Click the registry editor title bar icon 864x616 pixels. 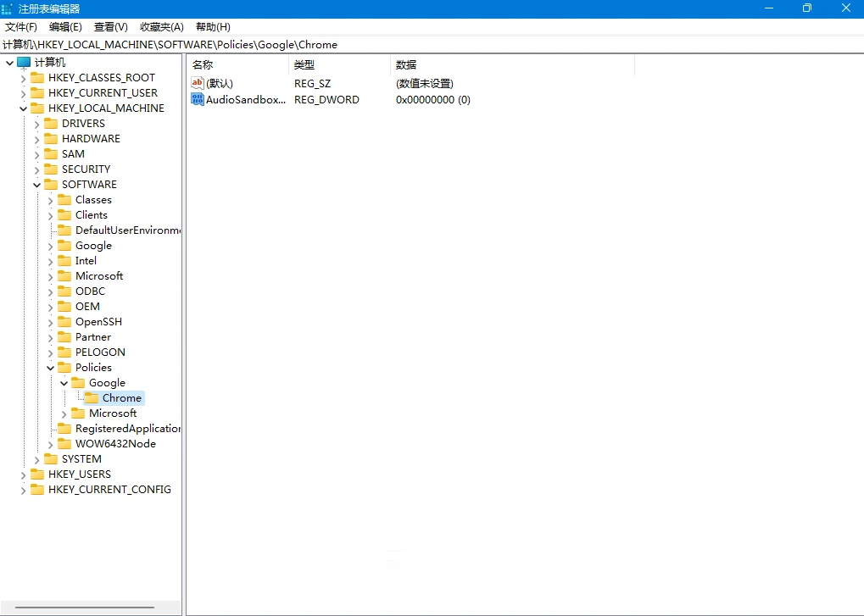point(7,8)
